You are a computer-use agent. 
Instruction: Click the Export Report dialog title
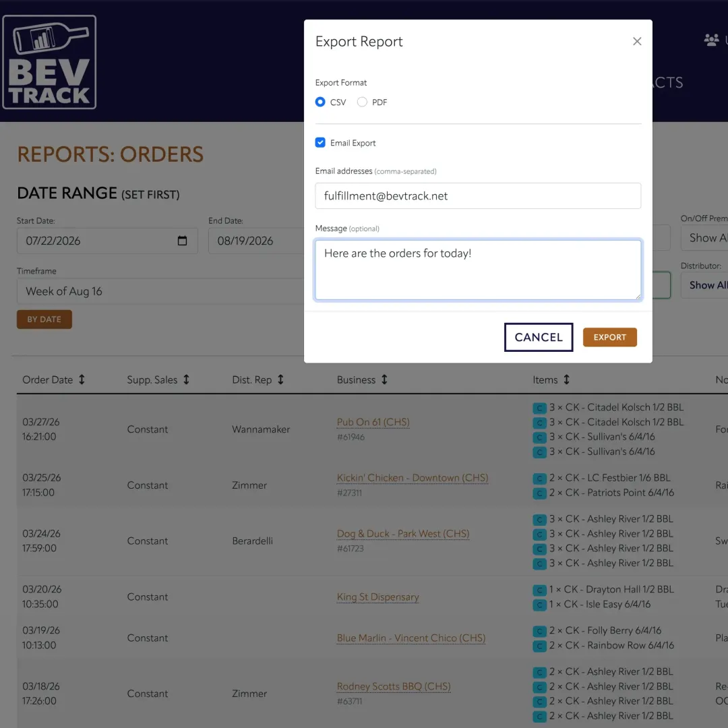(x=359, y=41)
